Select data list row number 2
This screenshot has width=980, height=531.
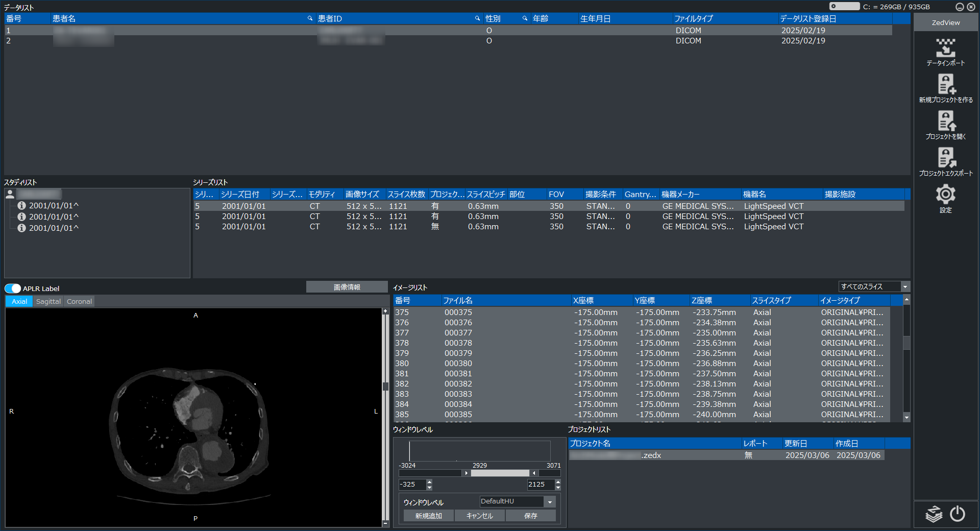(x=448, y=41)
